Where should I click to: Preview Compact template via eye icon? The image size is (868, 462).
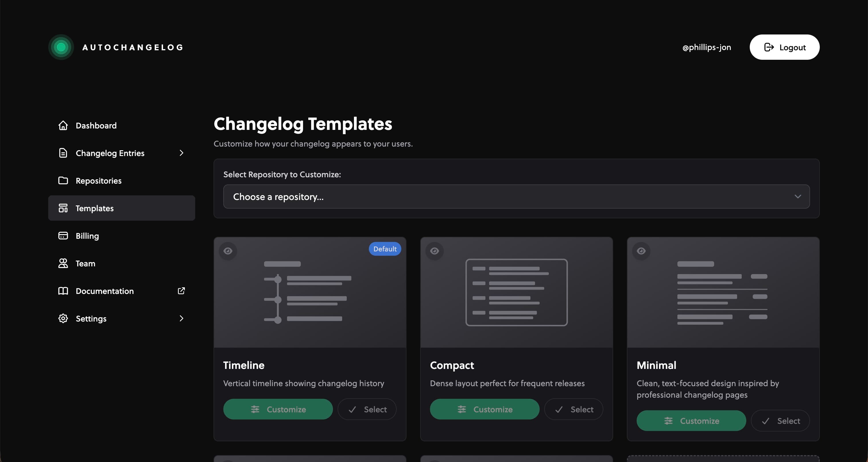434,251
